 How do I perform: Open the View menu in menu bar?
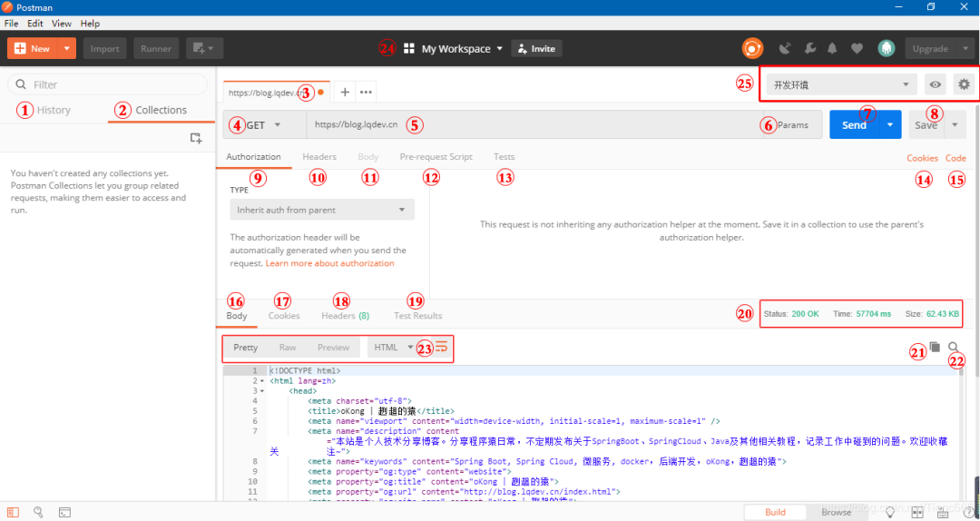62,23
